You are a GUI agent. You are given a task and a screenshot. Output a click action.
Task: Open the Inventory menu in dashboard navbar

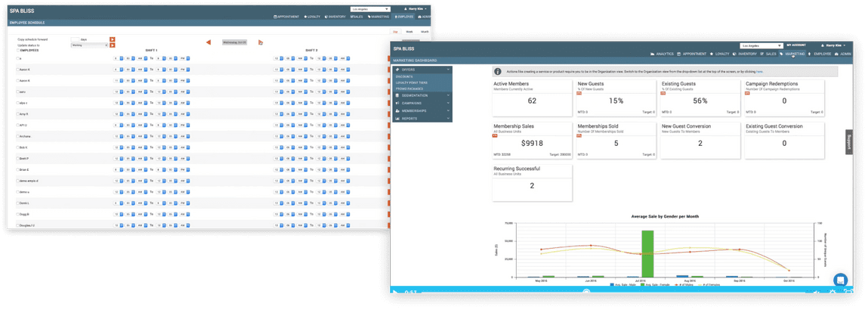click(x=745, y=54)
